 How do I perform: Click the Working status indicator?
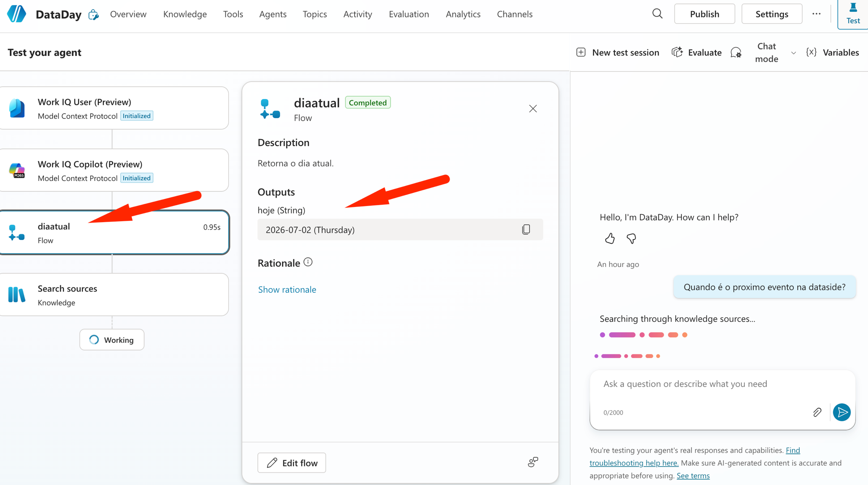point(112,340)
